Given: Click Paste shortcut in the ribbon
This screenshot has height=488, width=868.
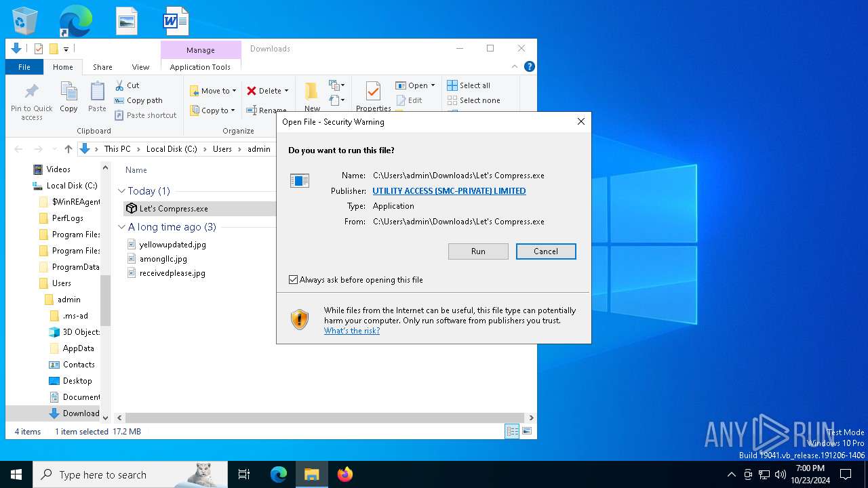Looking at the screenshot, I should tap(146, 115).
